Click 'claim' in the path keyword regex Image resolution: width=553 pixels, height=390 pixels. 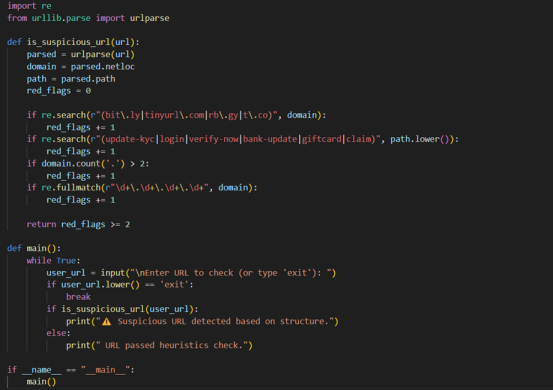tap(358, 139)
